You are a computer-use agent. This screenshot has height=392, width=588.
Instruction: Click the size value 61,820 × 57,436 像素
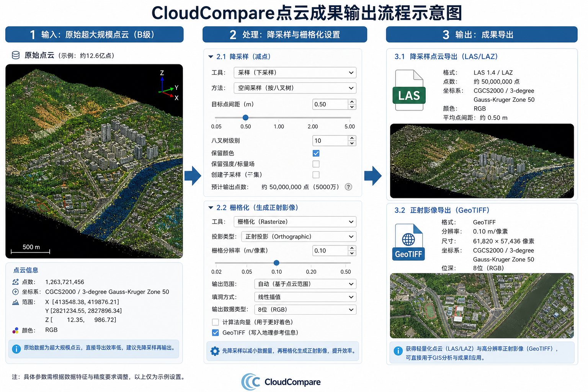tap(504, 241)
